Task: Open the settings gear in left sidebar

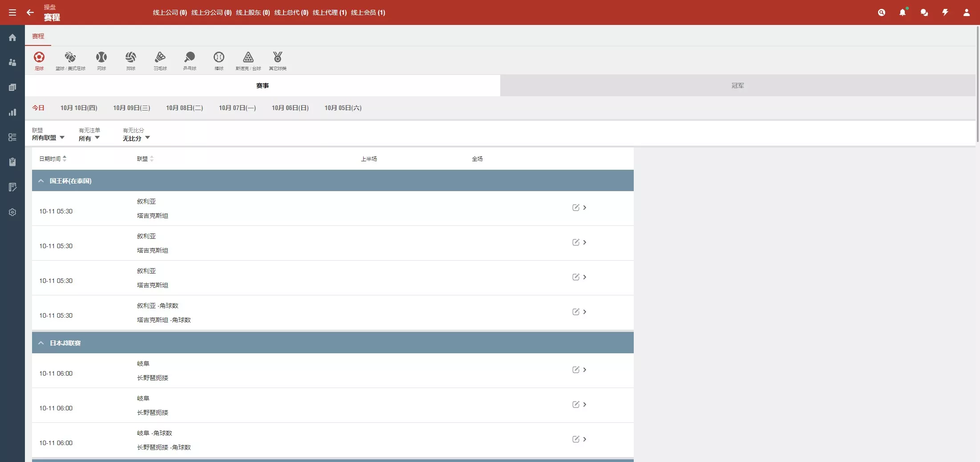Action: tap(12, 212)
